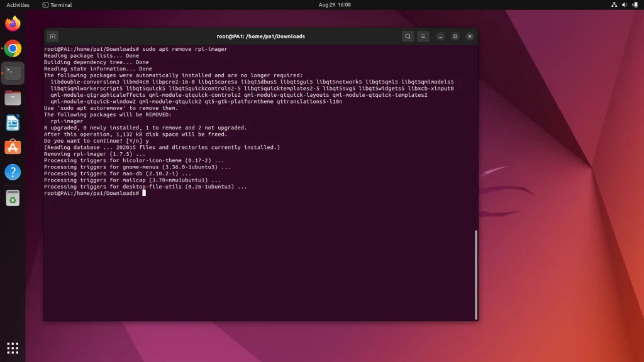Click 'The following packages will be REMOVED:' line
Screen dimensions: 644x362
point(108,115)
